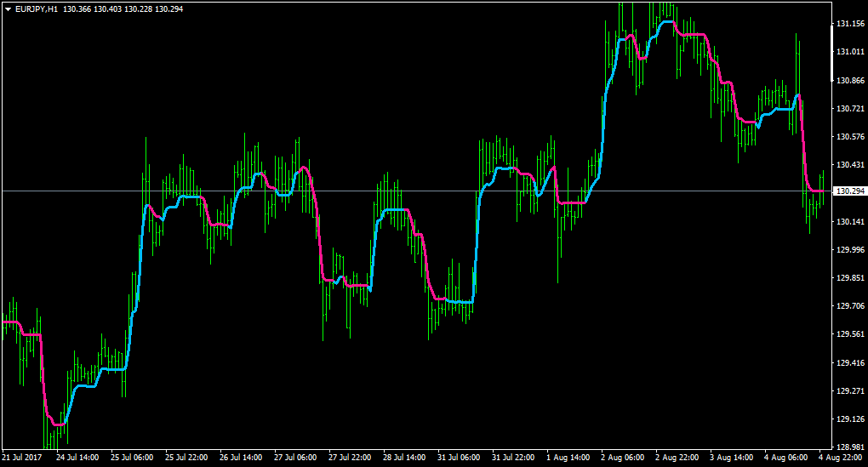Click the 4 Aug 22:00 time label

click(x=840, y=458)
